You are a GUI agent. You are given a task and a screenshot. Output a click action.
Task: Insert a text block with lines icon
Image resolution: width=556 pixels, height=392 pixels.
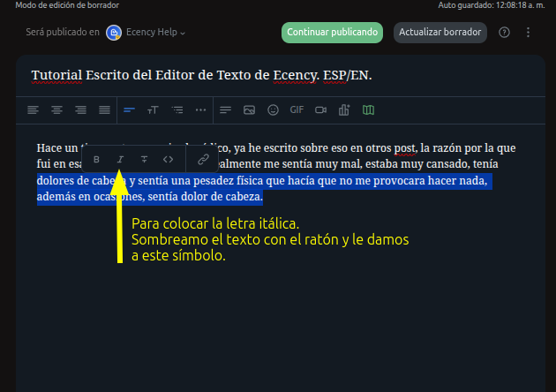225,110
